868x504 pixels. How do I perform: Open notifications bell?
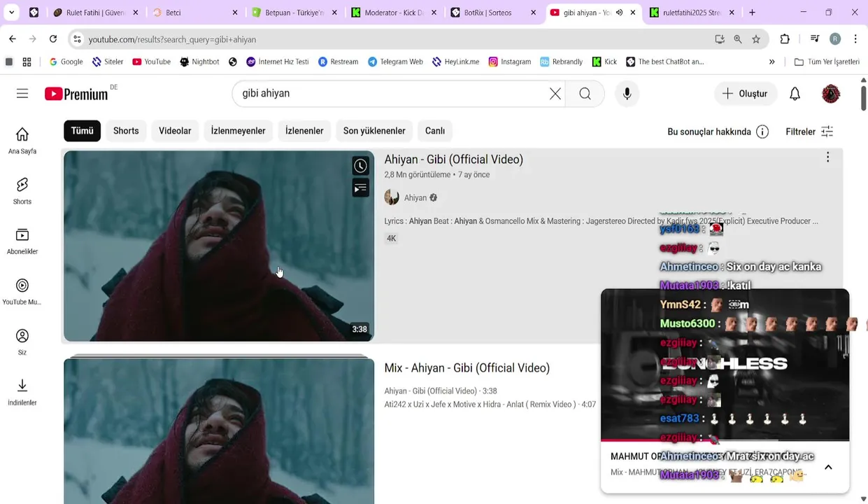coord(795,94)
